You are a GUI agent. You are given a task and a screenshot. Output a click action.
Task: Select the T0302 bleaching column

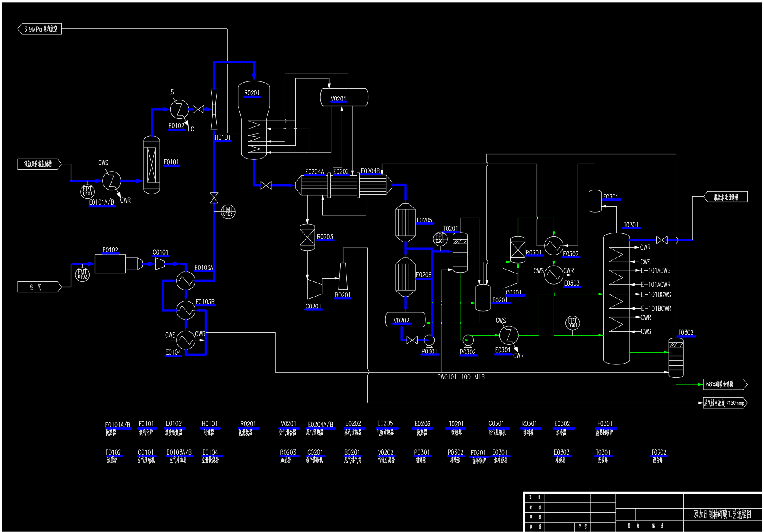676,358
